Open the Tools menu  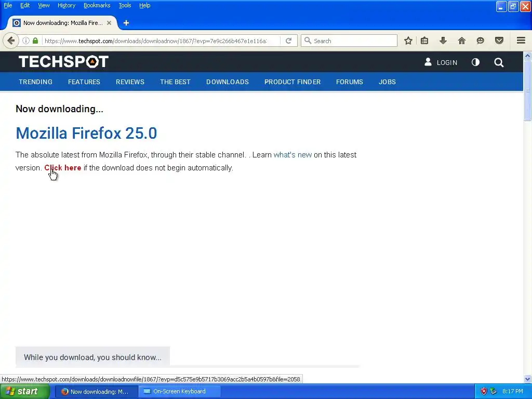point(125,5)
